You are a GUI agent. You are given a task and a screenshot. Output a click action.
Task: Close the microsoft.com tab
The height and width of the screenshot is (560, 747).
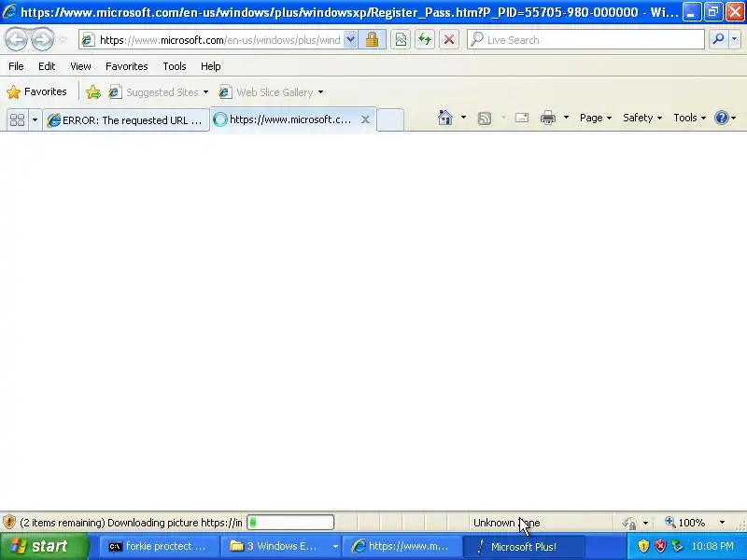tap(365, 119)
